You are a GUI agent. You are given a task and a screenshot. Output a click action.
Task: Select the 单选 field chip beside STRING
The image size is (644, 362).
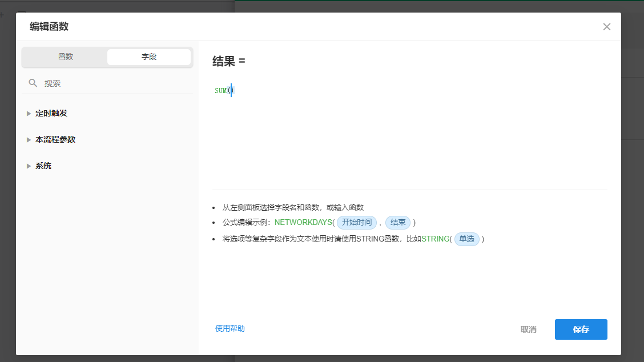click(x=466, y=239)
